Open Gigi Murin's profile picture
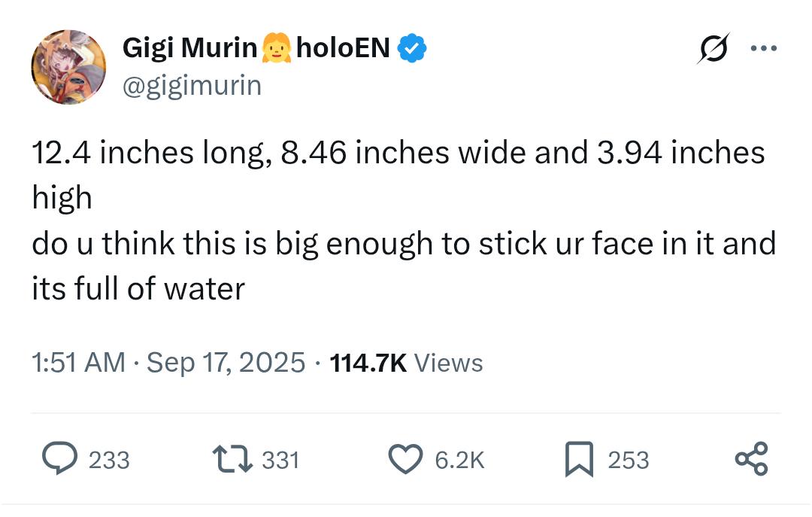812x517 pixels. pyautogui.click(x=68, y=68)
